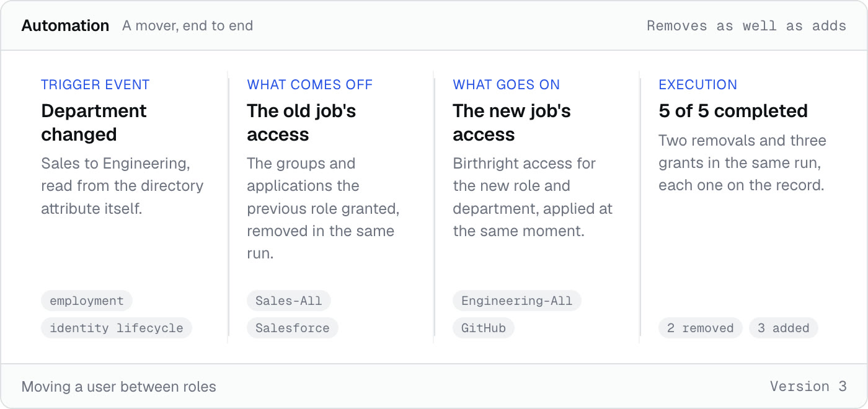868x409 pixels.
Task: Open the Automation header title
Action: click(x=65, y=25)
